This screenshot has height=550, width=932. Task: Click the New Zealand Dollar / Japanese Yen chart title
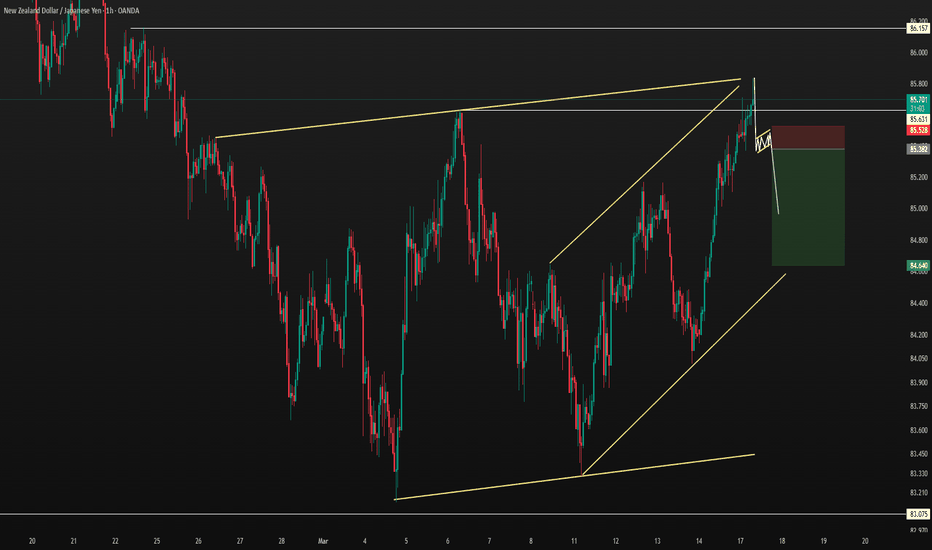[x=71, y=11]
